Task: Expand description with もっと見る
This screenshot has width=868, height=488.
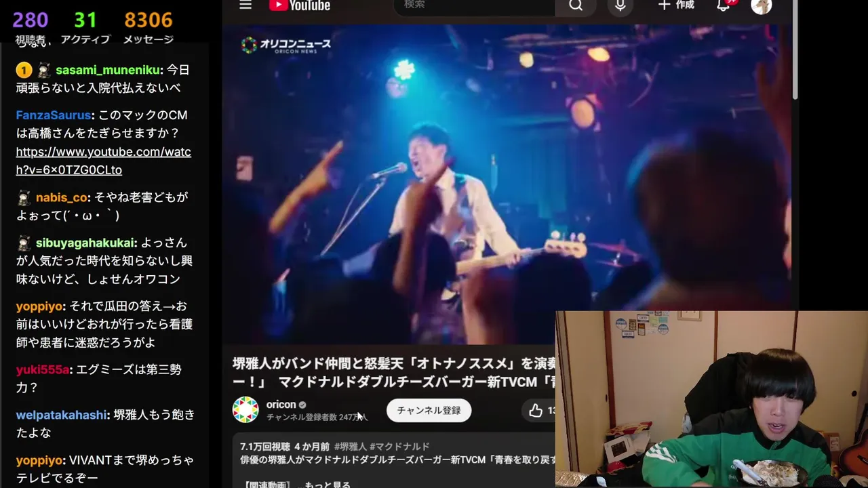Action: point(328,484)
